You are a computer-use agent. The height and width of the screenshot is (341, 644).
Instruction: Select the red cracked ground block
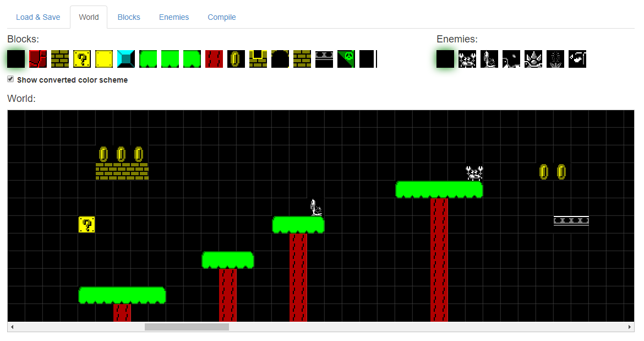[38, 59]
